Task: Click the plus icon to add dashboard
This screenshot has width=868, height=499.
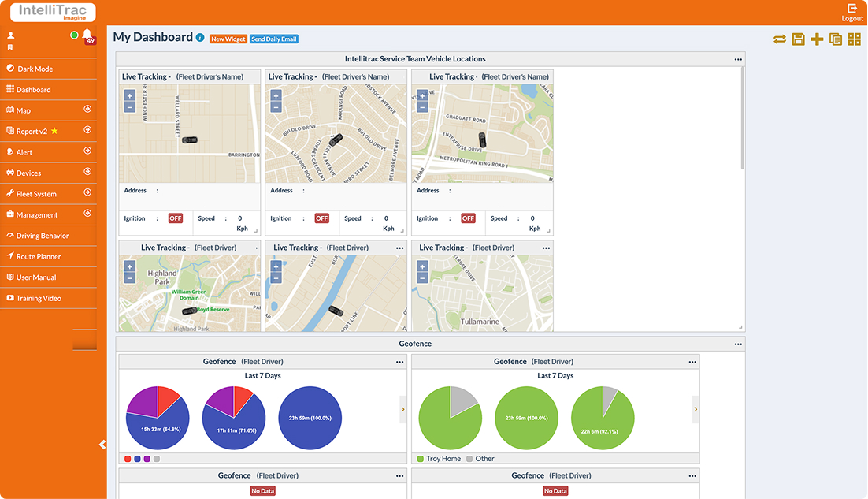Action: (x=817, y=39)
